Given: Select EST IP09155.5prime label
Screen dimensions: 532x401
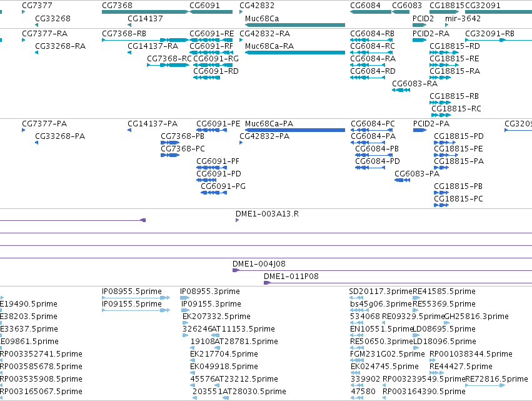Looking at the screenshot, I should (132, 304).
